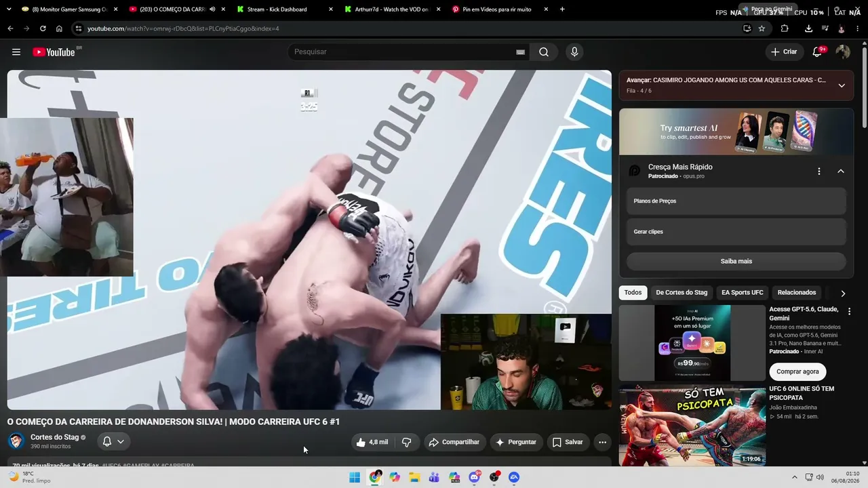Viewport: 868px width, 488px height.
Task: Open more actions for the video
Action: pos(602,442)
